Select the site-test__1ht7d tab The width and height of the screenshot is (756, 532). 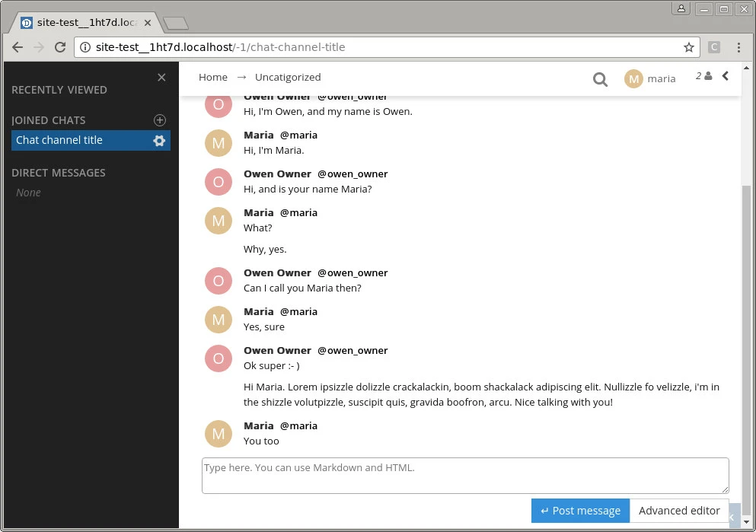87,23
